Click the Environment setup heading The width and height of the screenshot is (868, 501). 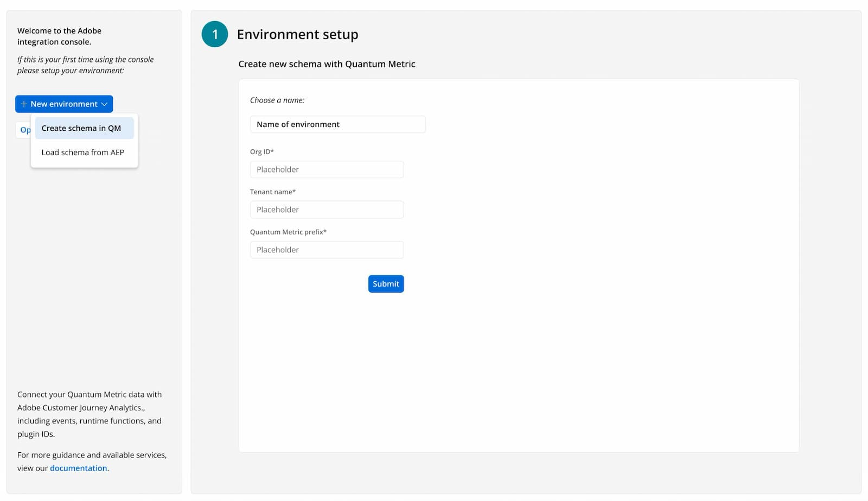click(x=297, y=35)
